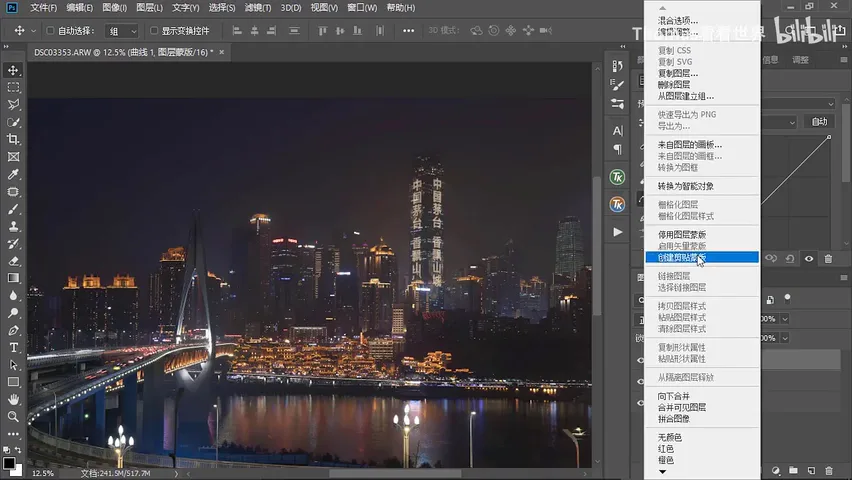Select the Dodge tool
852x480 pixels.
click(x=14, y=313)
